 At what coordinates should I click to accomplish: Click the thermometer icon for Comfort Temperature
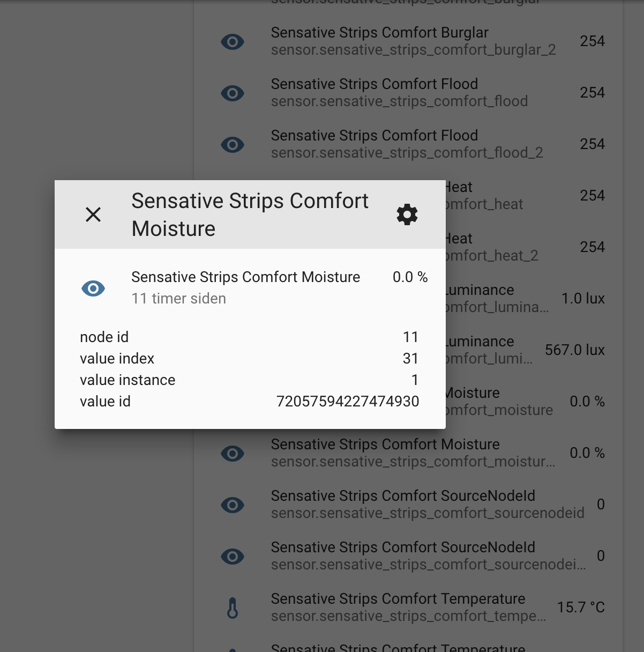(x=233, y=607)
